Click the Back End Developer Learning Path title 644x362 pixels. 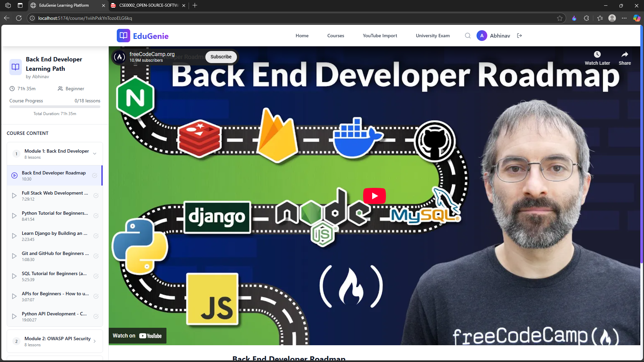coord(54,64)
